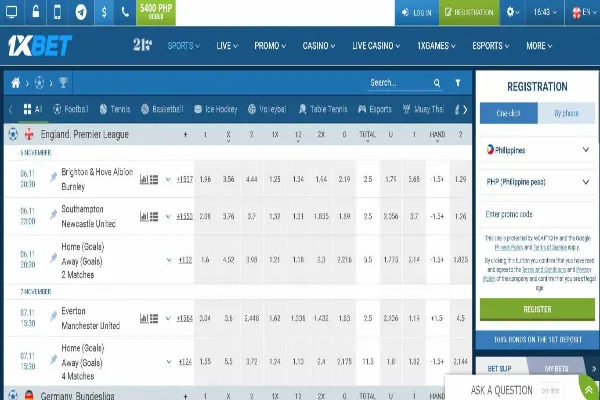Expand the Brighton vs Burnley row chevron
600x400 pixels.
[168, 179]
